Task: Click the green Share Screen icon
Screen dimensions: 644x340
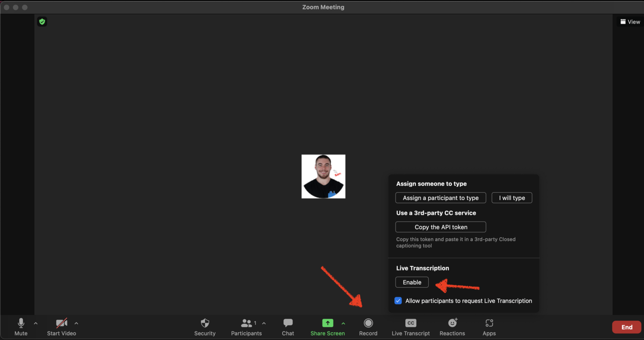Action: coord(328,323)
